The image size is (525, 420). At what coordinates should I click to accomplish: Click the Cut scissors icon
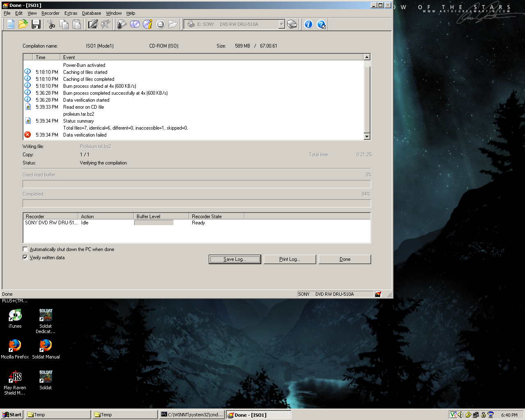coord(51,24)
